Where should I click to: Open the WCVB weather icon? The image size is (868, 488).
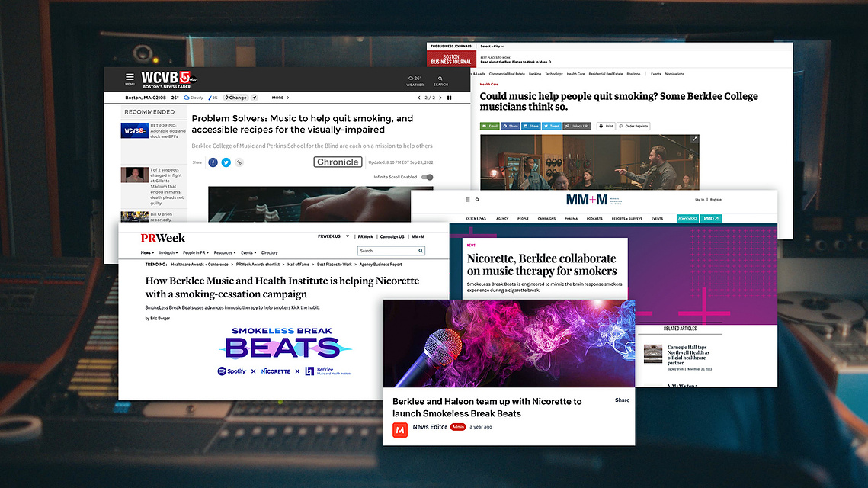click(x=415, y=81)
